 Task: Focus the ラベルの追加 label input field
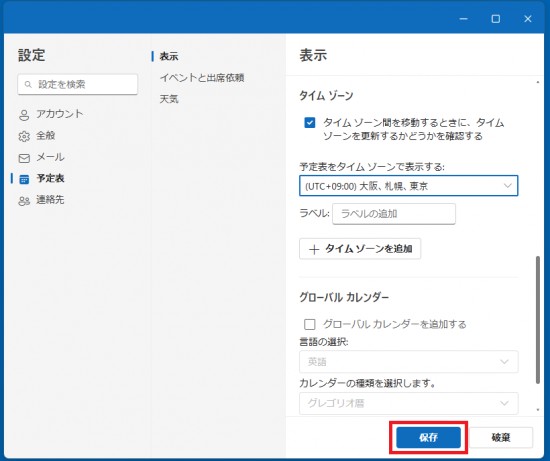(394, 214)
